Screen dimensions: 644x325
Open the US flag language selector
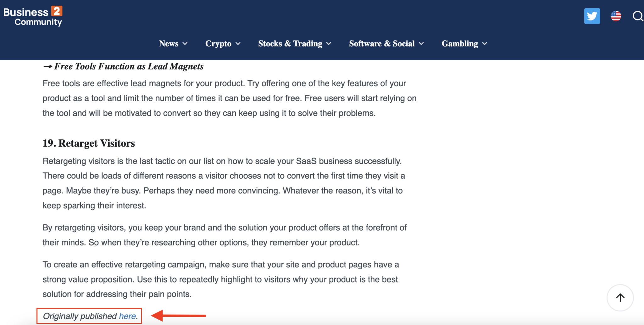[x=616, y=16]
